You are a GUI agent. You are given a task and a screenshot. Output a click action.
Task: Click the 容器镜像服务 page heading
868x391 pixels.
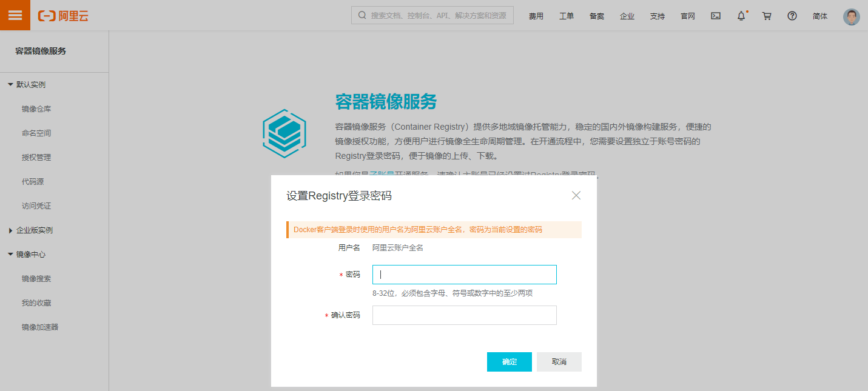[x=386, y=102]
